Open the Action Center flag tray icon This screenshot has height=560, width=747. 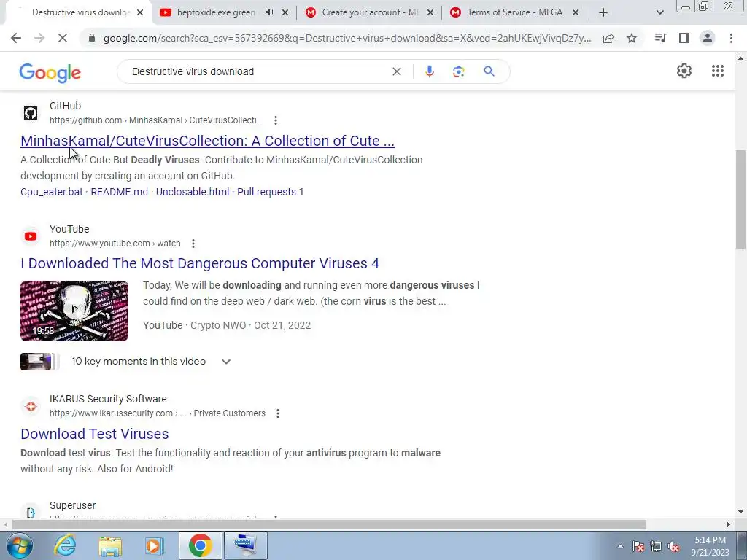coord(638,547)
